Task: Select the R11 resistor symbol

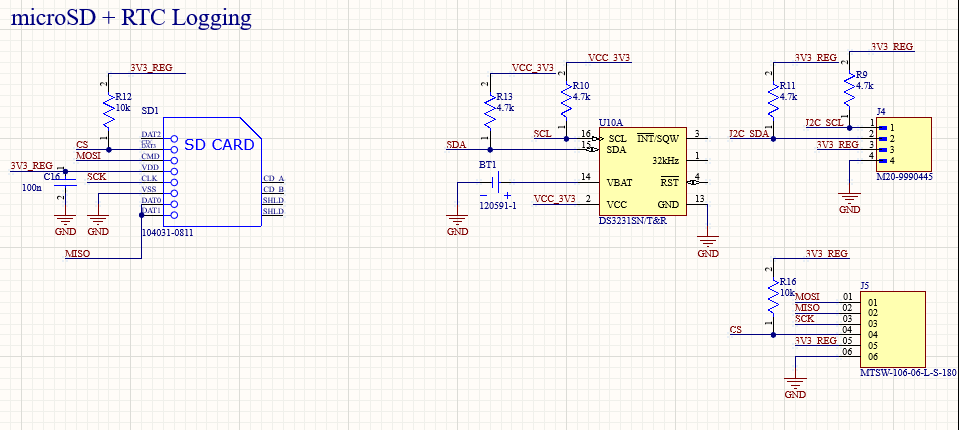Action: pos(773,102)
